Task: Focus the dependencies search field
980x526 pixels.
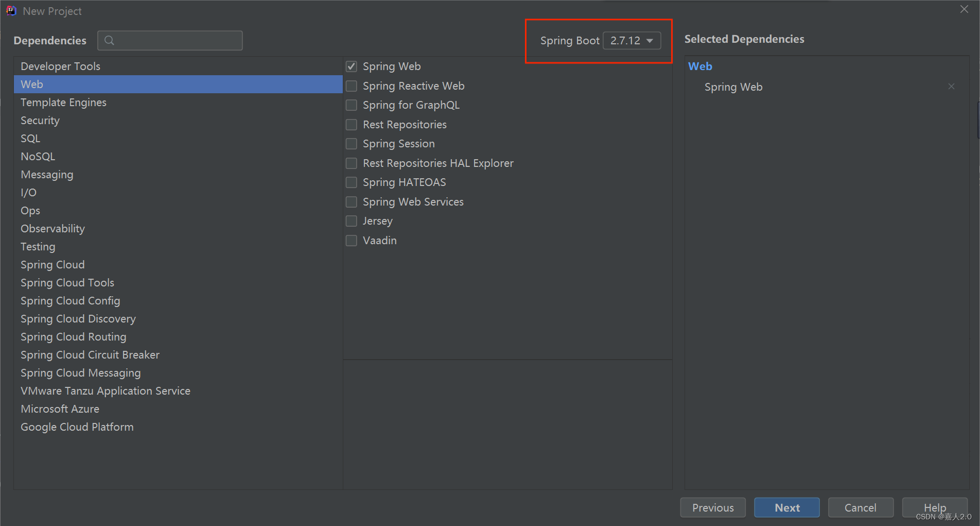Action: [x=170, y=40]
